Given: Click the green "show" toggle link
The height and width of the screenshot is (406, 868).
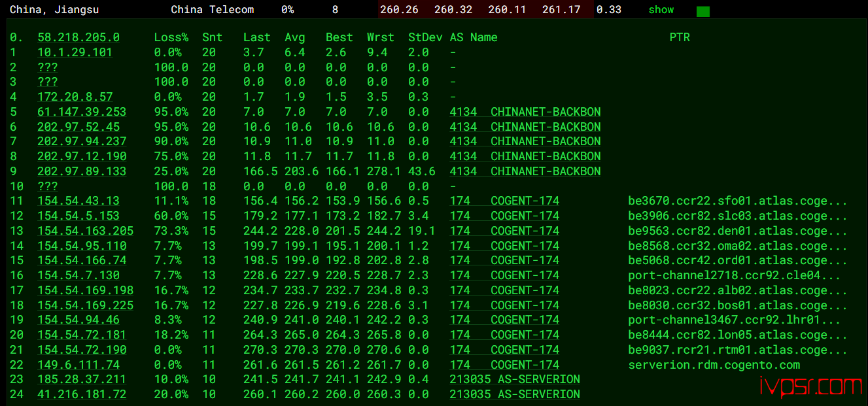Looking at the screenshot, I should [x=661, y=10].
